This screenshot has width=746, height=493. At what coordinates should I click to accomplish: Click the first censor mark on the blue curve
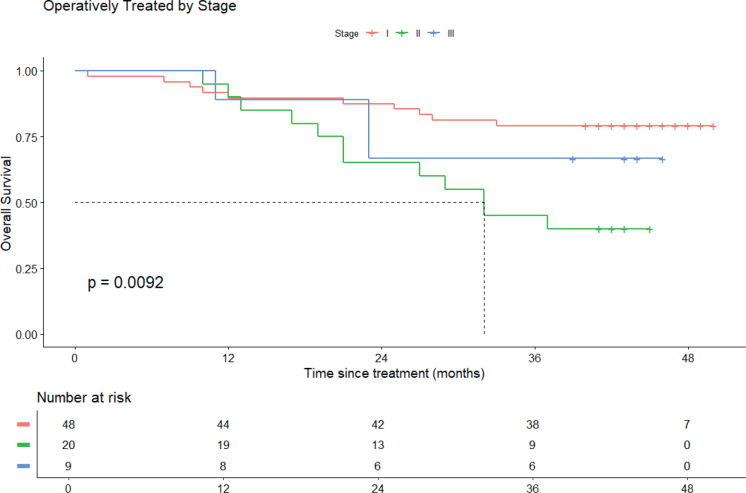click(573, 159)
